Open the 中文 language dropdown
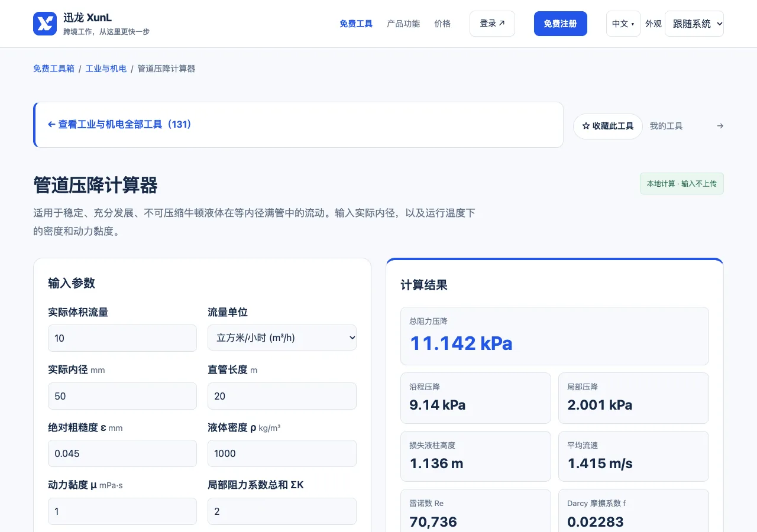The image size is (757, 532). 623,24
